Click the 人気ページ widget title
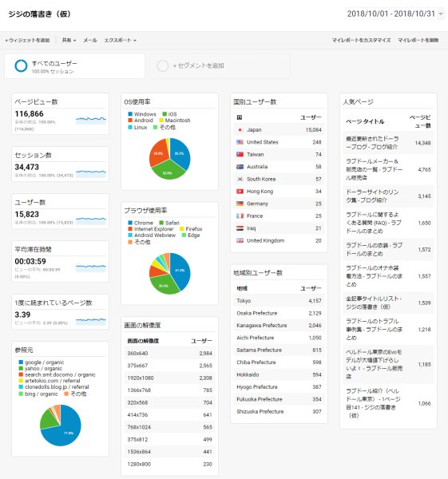Image resolution: width=448 pixels, height=479 pixels. tap(358, 101)
